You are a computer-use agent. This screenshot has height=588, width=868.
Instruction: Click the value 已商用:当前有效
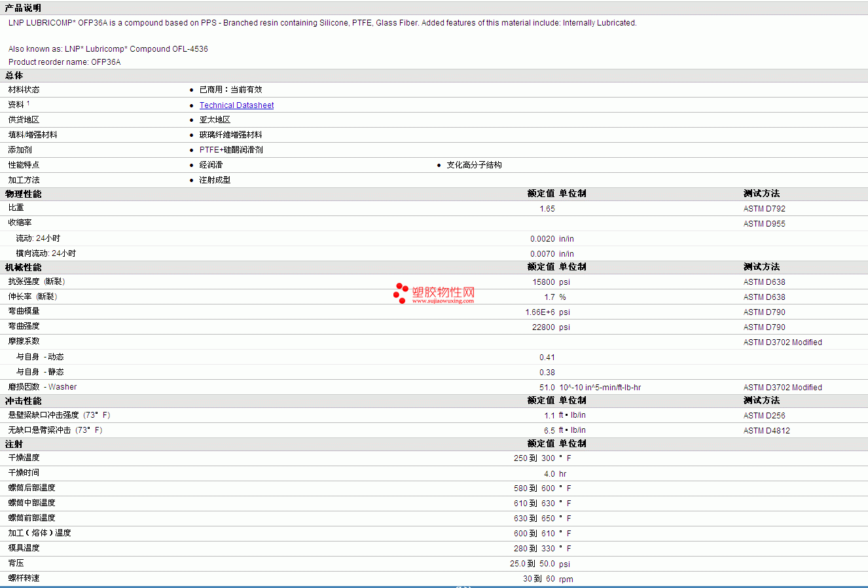point(230,90)
